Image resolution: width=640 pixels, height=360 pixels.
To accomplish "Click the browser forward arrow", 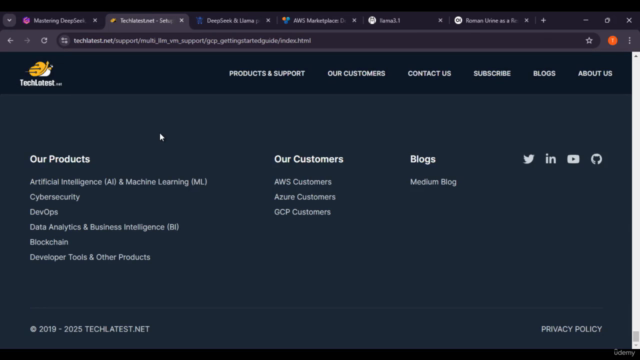I will (27, 40).
